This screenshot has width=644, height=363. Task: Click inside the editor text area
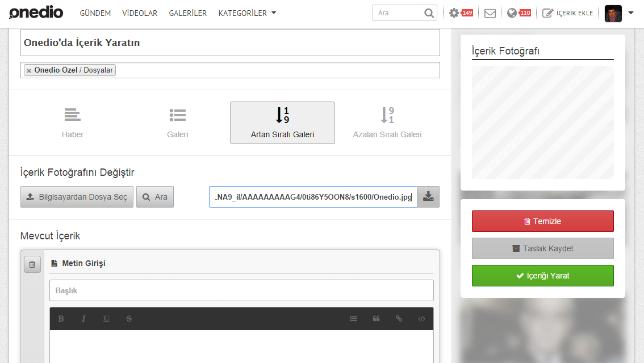(x=241, y=346)
